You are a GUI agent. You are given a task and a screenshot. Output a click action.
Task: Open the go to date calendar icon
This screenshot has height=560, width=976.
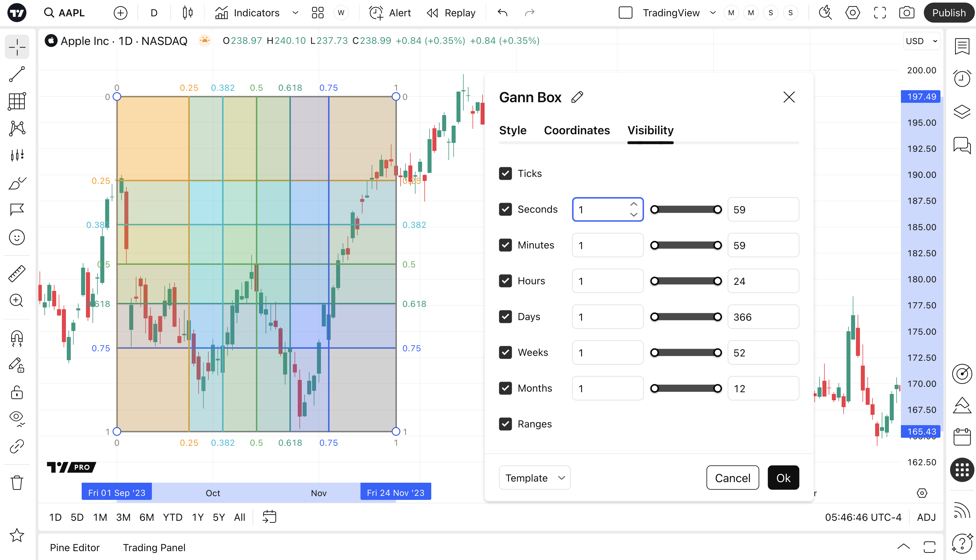coord(269,517)
